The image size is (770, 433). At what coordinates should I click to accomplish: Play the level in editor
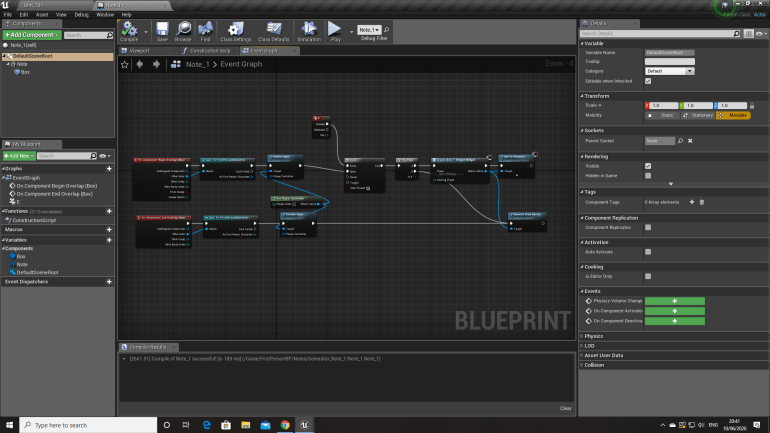(335, 31)
